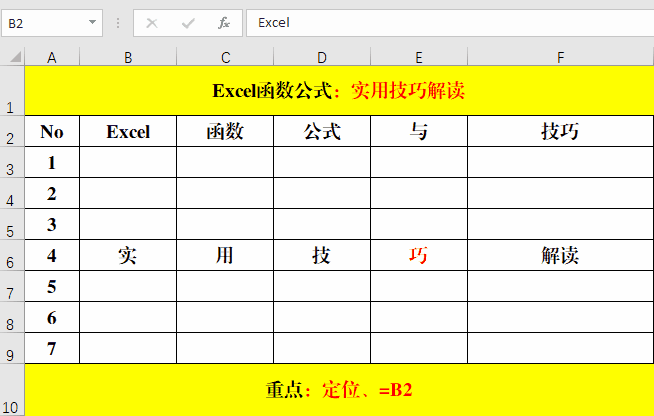This screenshot has width=654, height=416.
Task: Open the Insert Function fx dialog
Action: pyautogui.click(x=224, y=23)
